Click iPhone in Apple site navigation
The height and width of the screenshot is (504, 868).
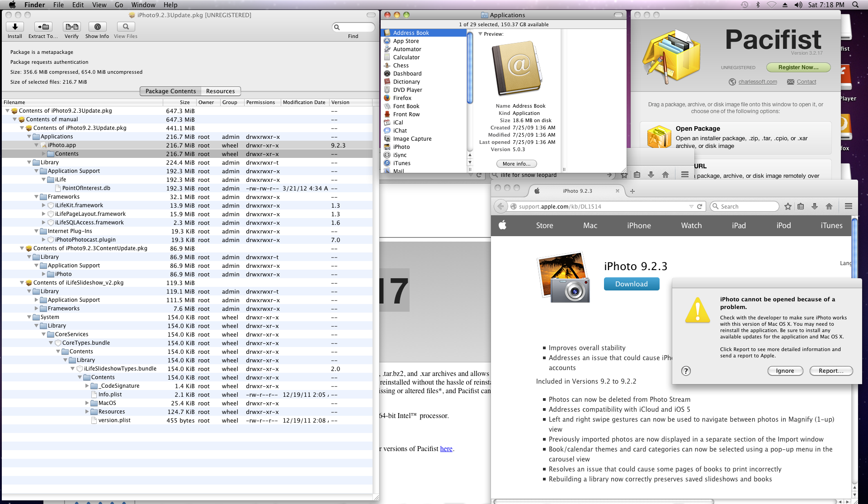click(639, 225)
